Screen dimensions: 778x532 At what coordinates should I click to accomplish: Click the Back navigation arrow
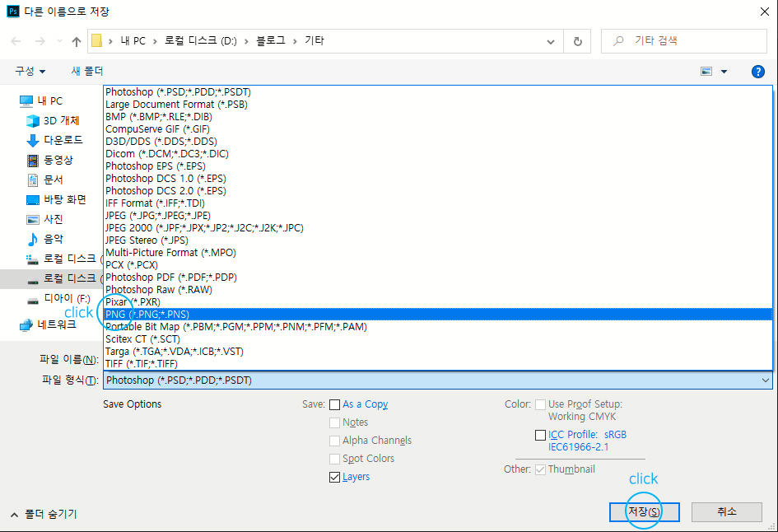pyautogui.click(x=16, y=41)
